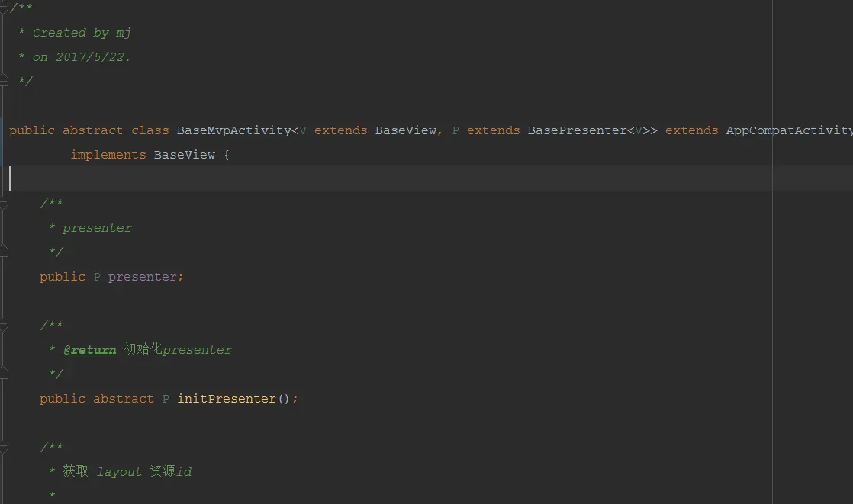Collapse the file header comment fold marker

click(x=4, y=8)
